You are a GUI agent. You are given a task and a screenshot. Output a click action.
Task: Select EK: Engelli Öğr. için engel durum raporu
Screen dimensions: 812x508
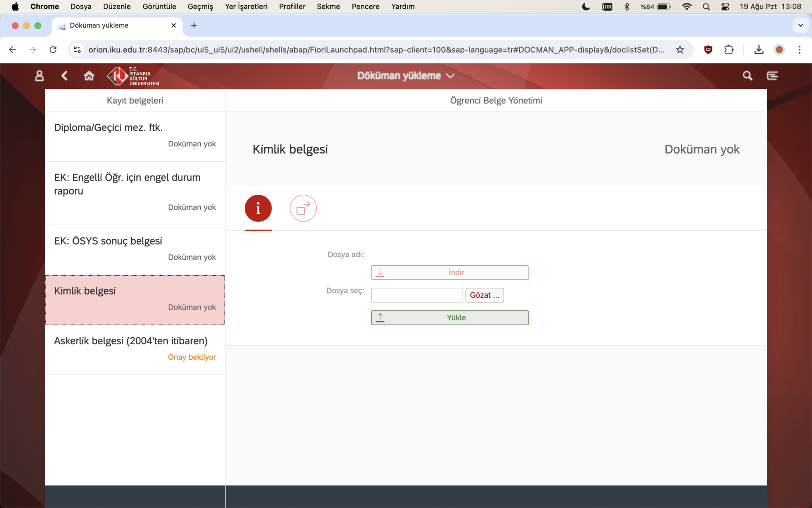(x=135, y=193)
